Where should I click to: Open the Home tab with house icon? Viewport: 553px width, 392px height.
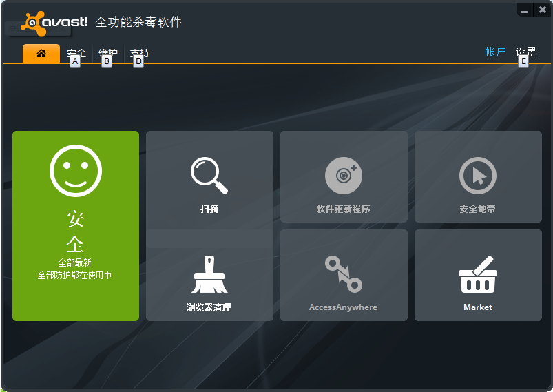pyautogui.click(x=41, y=54)
